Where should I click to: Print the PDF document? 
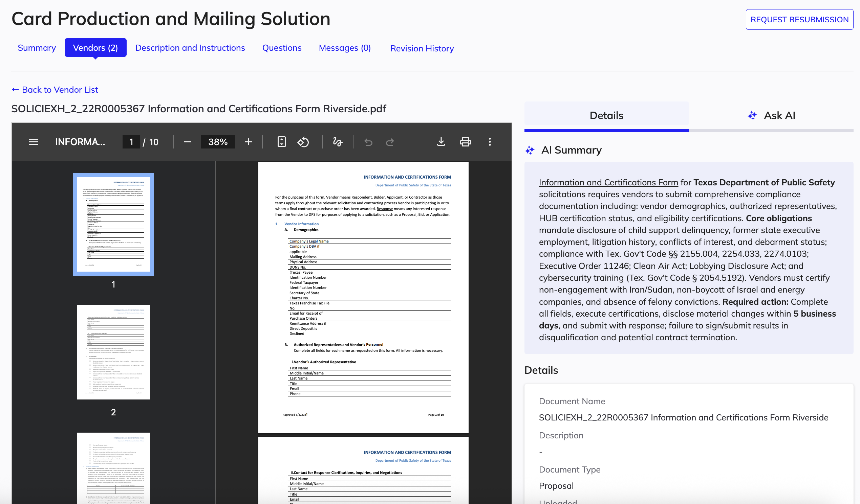466,142
